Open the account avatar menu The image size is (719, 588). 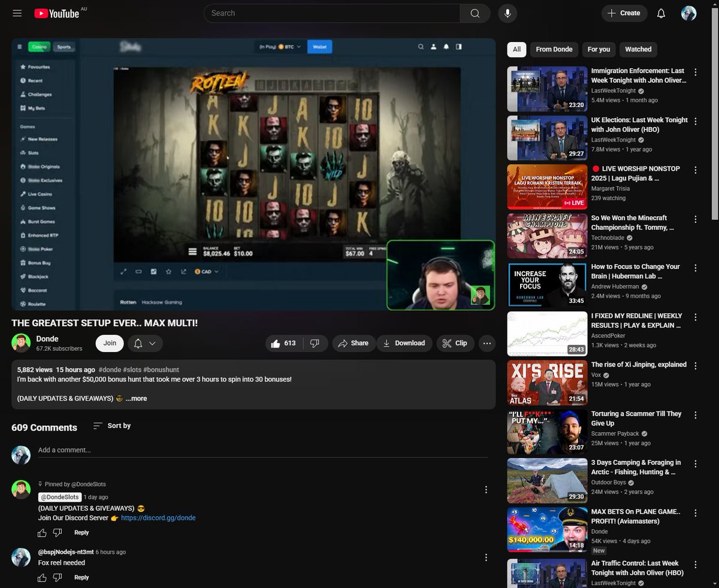(689, 13)
